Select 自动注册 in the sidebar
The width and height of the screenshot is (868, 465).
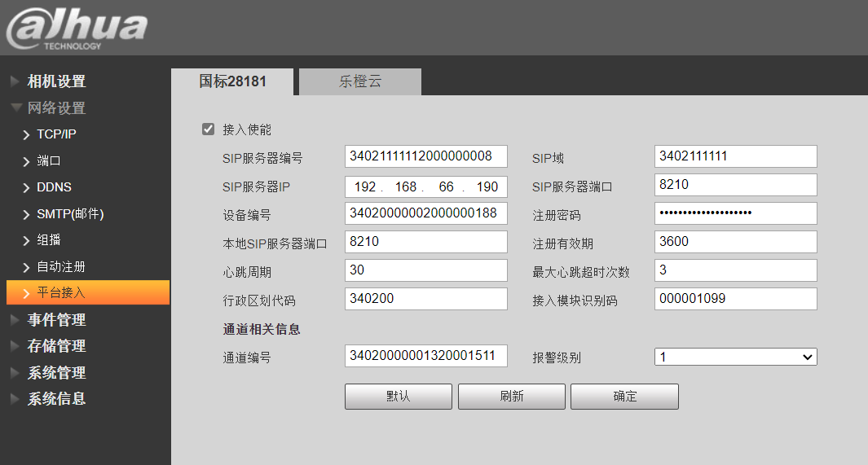[x=61, y=267]
